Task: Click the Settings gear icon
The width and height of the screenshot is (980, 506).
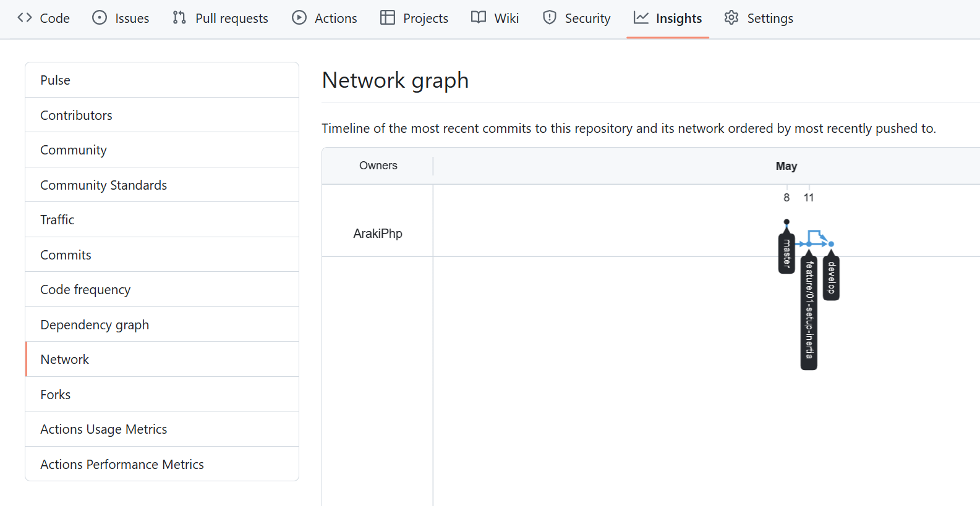Action: point(731,18)
